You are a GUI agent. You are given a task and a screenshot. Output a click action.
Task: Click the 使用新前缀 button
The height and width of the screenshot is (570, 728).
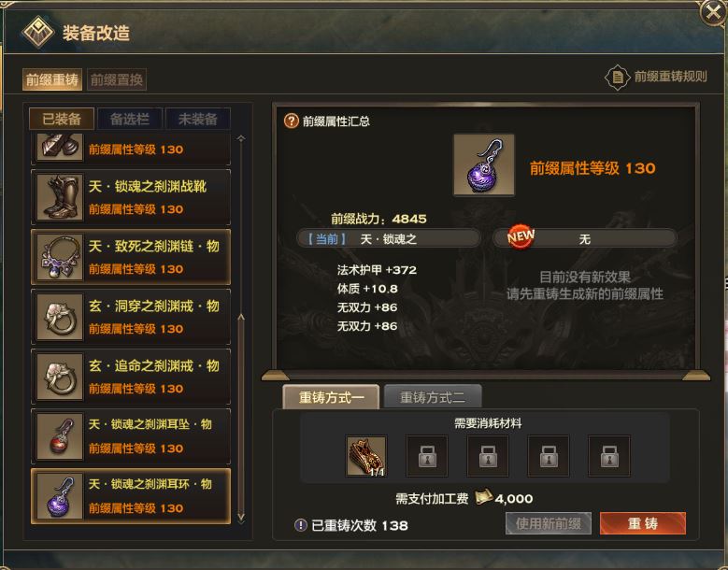tap(549, 523)
